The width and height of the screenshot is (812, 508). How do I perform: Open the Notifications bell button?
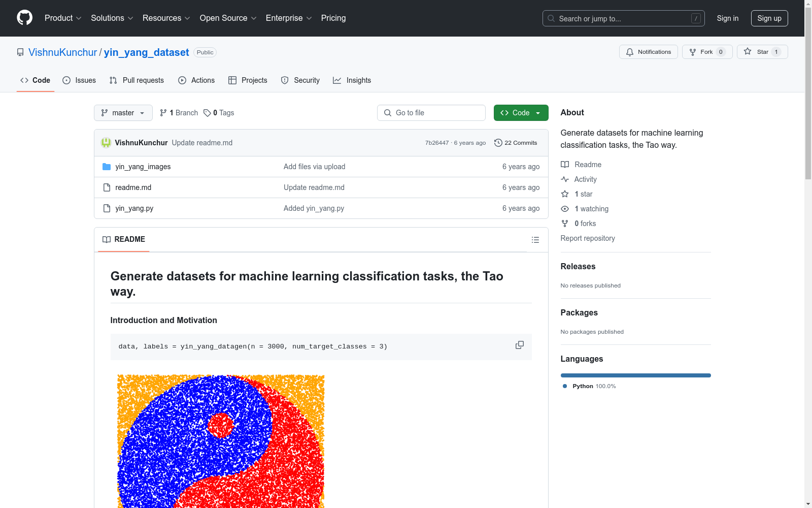click(648, 52)
